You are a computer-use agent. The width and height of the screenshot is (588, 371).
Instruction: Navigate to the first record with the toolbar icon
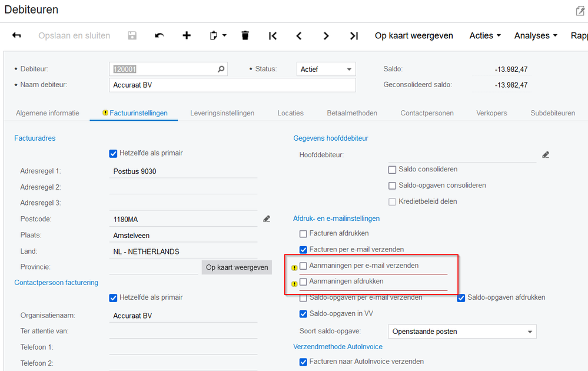coord(273,35)
